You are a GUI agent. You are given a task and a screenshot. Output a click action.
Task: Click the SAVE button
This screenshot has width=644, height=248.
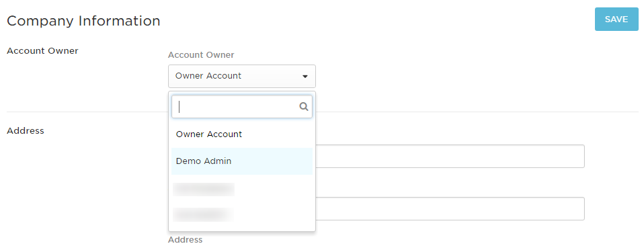616,19
